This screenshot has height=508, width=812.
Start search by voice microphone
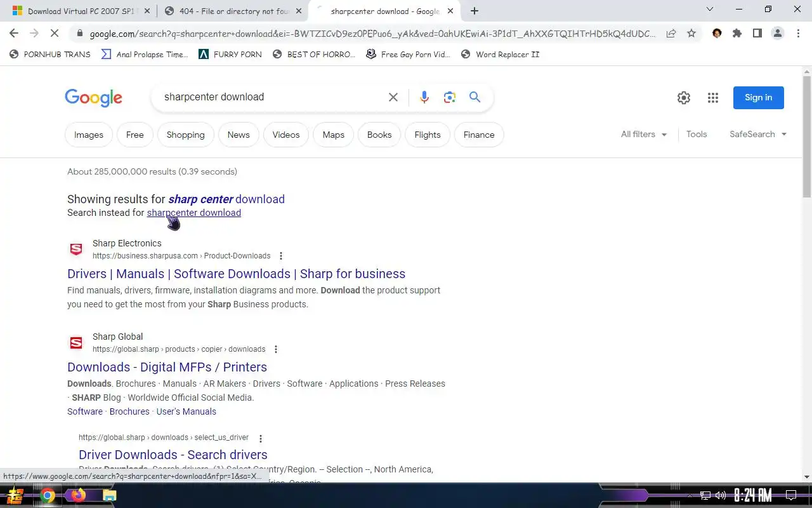[x=424, y=97]
